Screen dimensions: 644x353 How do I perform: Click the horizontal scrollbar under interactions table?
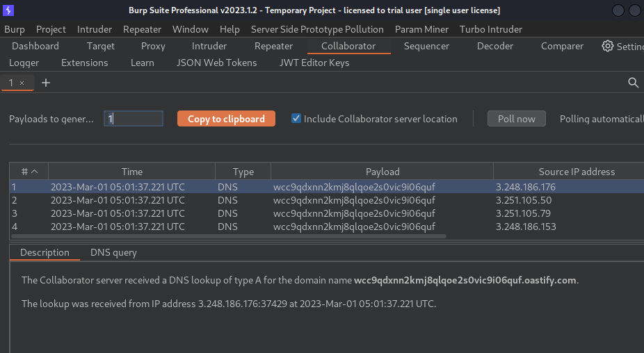point(229,236)
